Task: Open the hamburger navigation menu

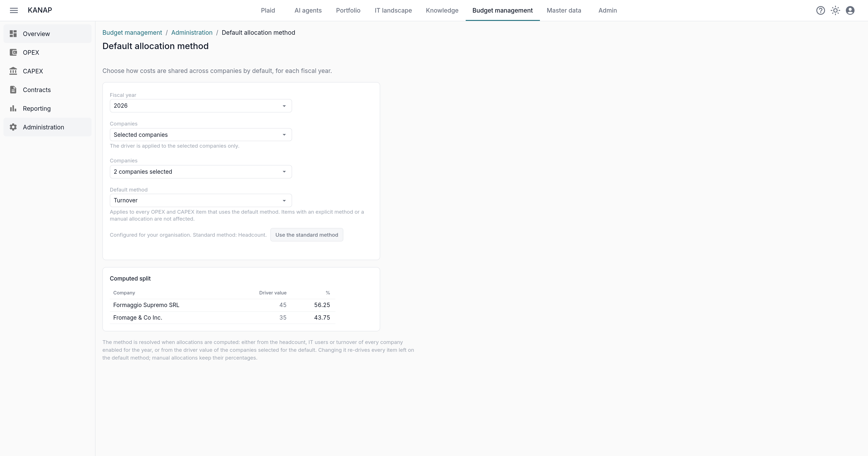Action: [x=14, y=10]
